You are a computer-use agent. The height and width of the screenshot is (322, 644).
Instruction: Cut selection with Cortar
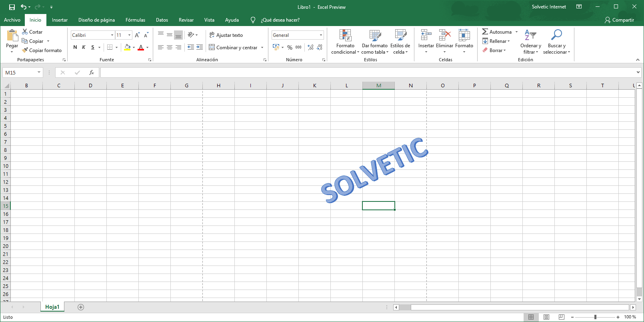coord(32,32)
